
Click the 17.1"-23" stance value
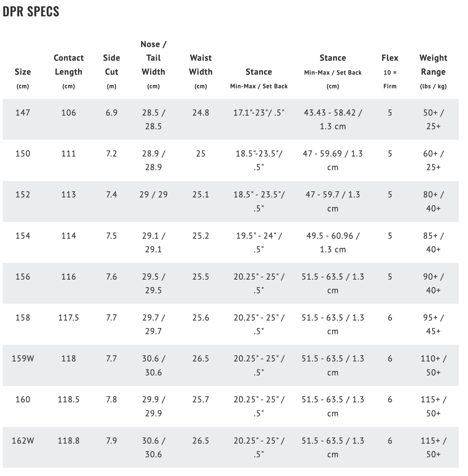(259, 113)
